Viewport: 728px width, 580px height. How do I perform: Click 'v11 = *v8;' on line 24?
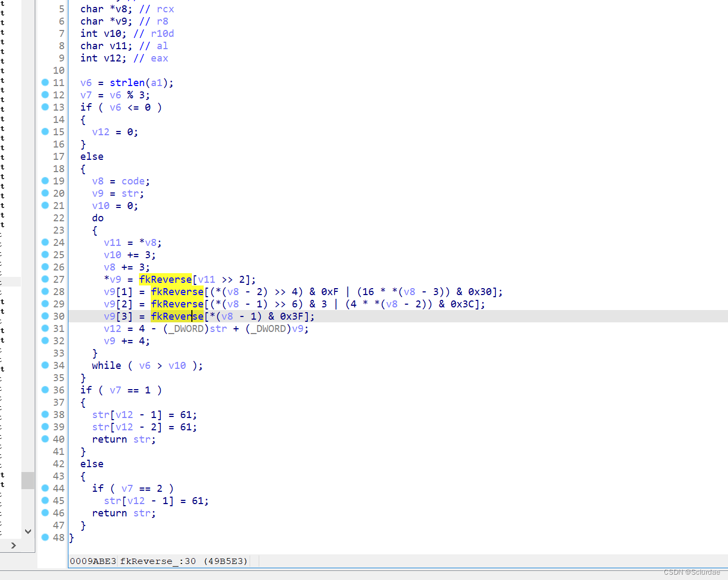click(133, 243)
